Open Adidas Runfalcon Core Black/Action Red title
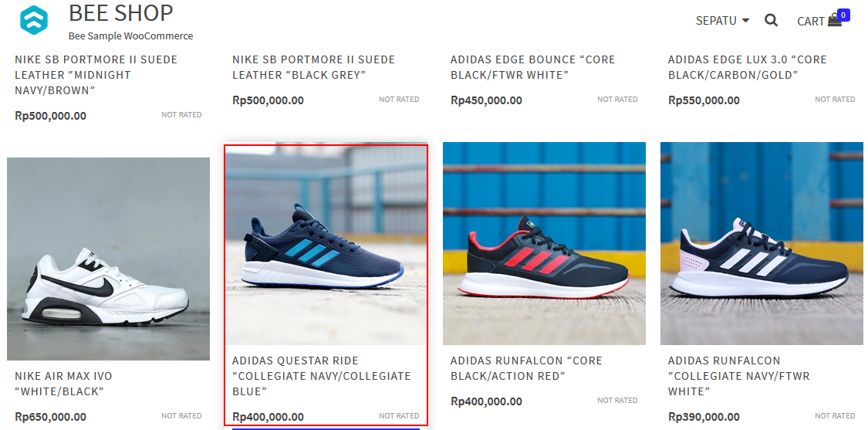 coord(526,368)
